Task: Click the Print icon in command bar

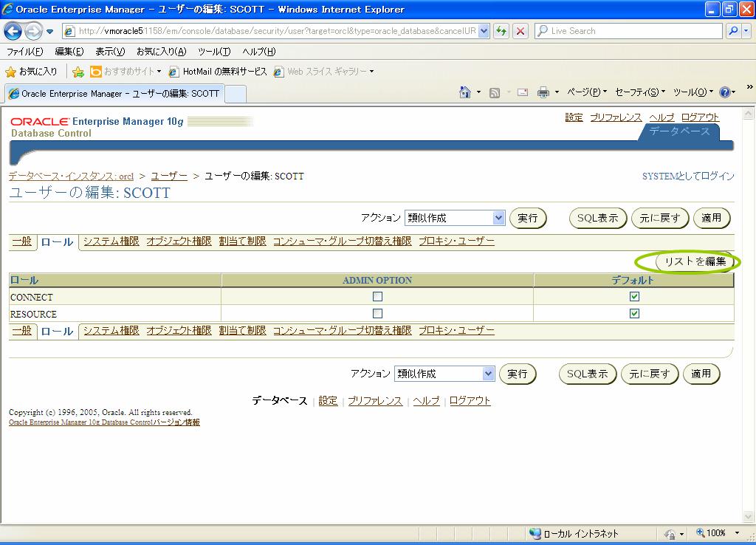Action: [543, 92]
